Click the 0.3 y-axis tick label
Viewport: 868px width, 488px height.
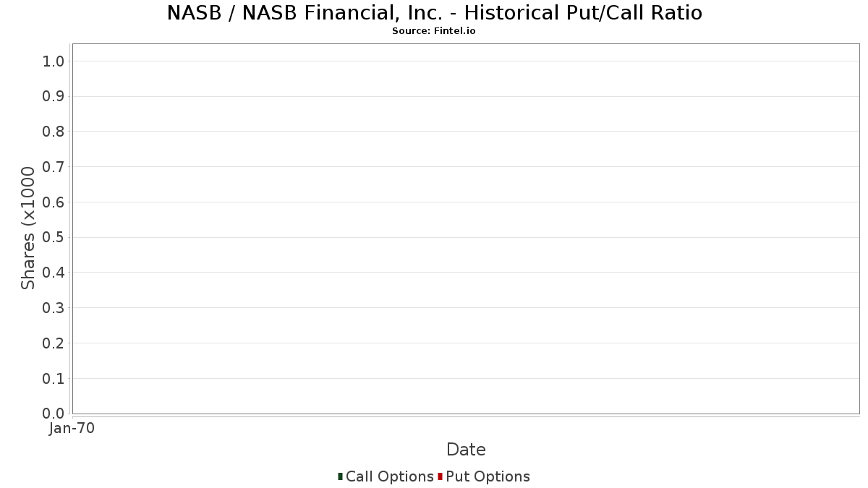click(x=54, y=308)
